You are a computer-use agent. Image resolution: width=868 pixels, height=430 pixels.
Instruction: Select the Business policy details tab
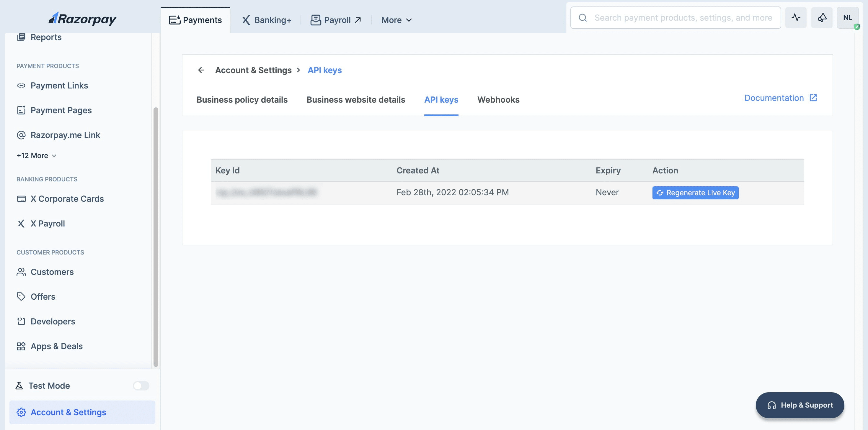242,100
